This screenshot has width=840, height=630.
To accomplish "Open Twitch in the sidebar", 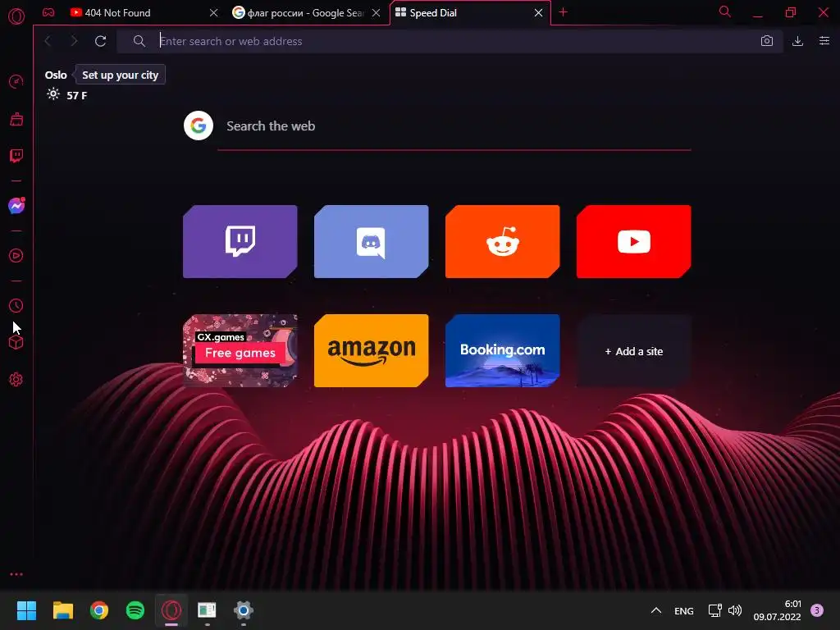I will 16,156.
